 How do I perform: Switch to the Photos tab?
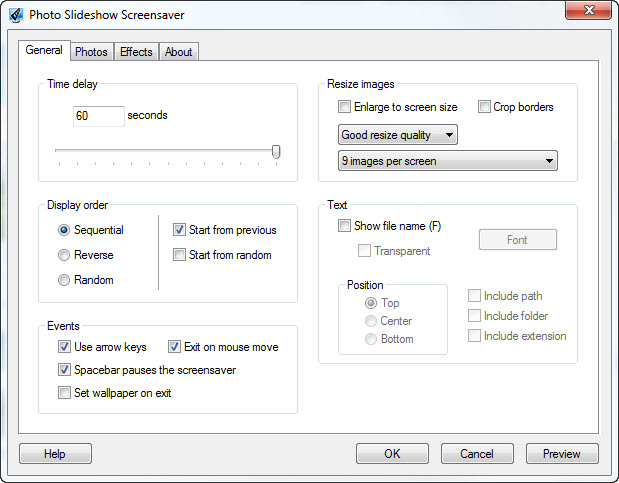pyautogui.click(x=91, y=52)
